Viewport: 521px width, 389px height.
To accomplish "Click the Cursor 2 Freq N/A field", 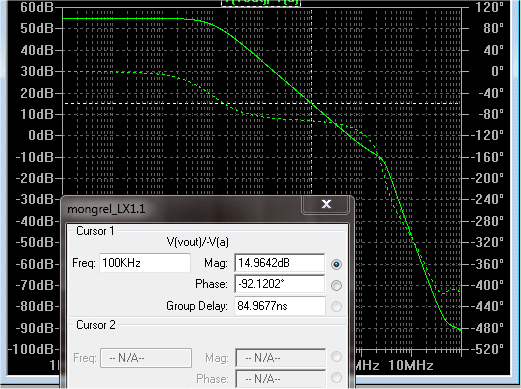I will [x=146, y=358].
